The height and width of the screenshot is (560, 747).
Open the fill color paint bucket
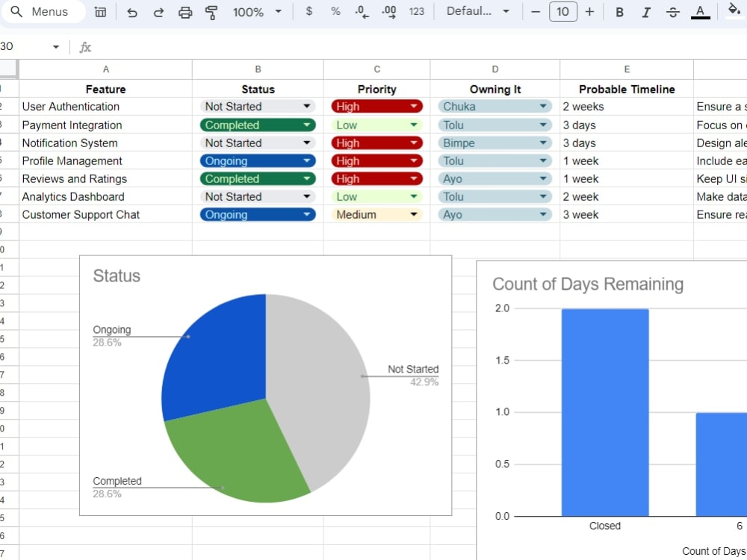[734, 10]
